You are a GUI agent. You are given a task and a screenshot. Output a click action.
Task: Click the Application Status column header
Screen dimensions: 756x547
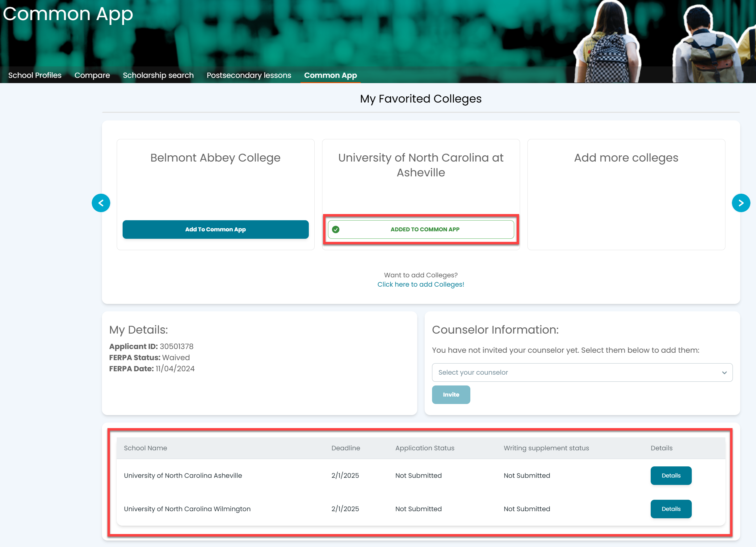425,448
